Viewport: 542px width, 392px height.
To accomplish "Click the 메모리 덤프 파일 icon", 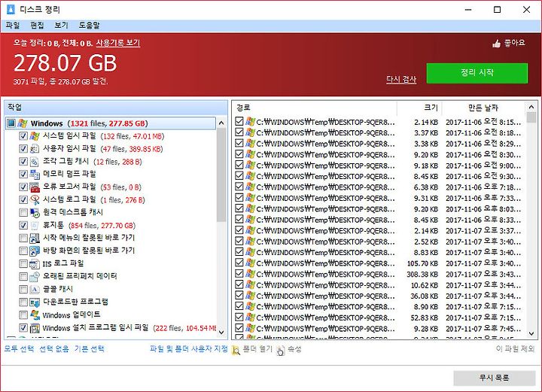I will pyautogui.click(x=35, y=175).
